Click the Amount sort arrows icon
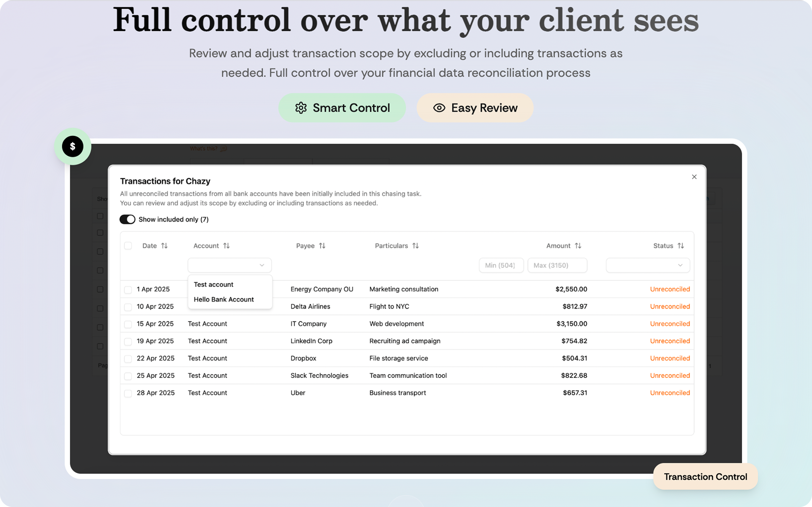The width and height of the screenshot is (812, 507). tap(578, 246)
